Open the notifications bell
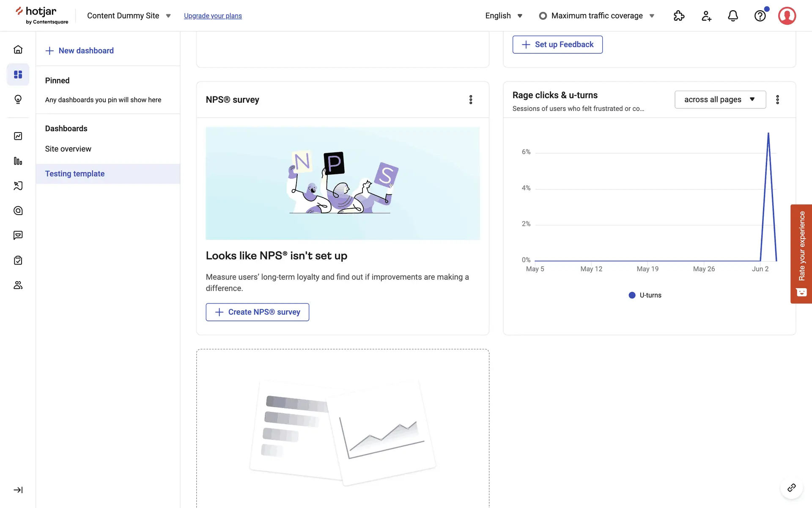The width and height of the screenshot is (812, 508). pos(733,16)
